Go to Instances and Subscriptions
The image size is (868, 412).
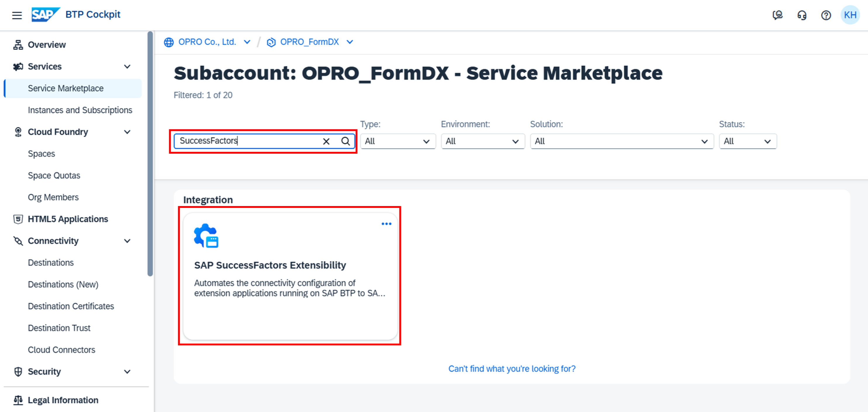point(80,110)
